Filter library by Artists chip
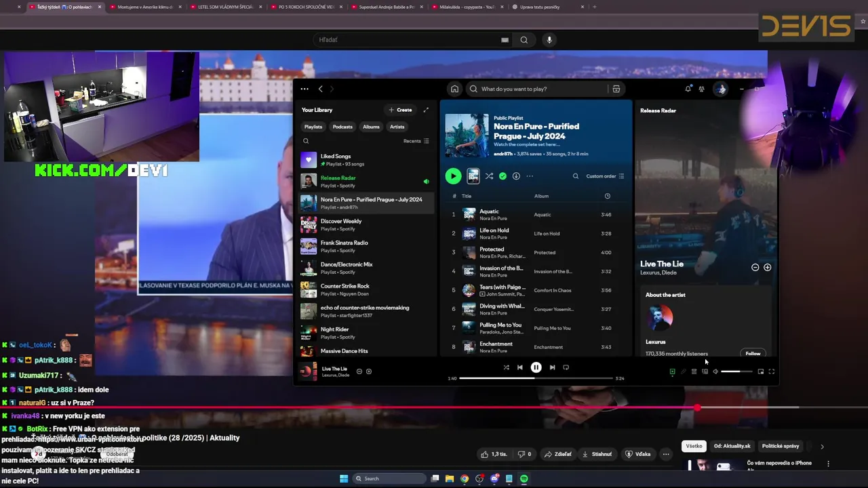 [x=397, y=127]
